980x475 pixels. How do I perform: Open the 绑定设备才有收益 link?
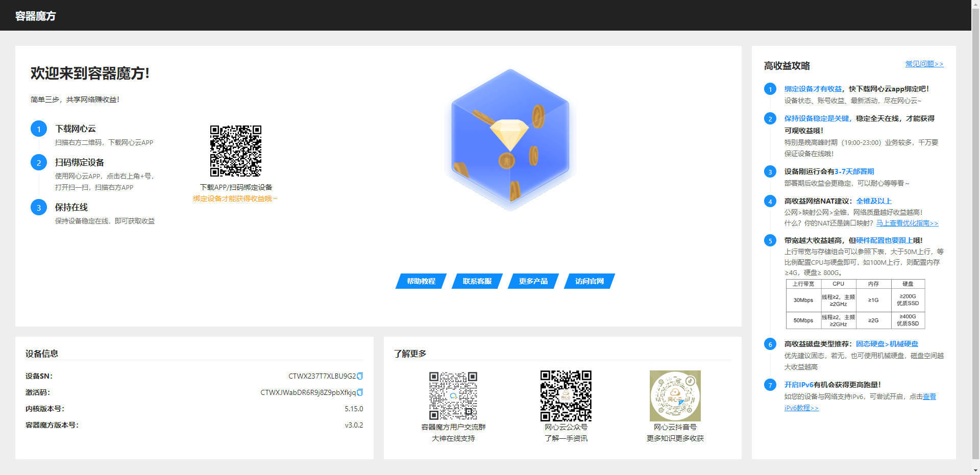click(813, 89)
